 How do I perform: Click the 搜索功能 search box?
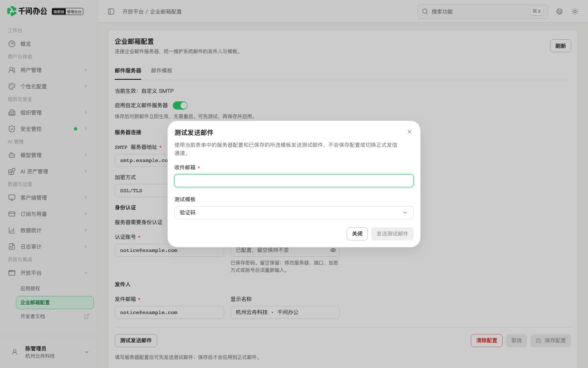(482, 11)
